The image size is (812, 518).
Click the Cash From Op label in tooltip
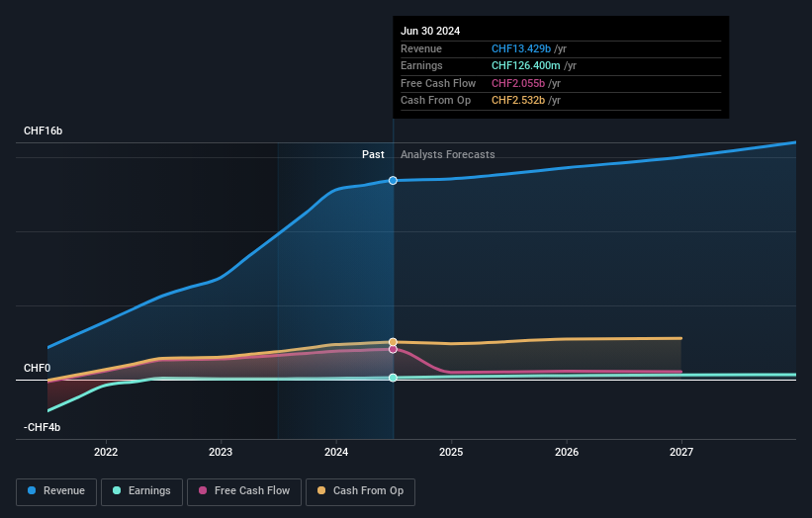(x=435, y=101)
